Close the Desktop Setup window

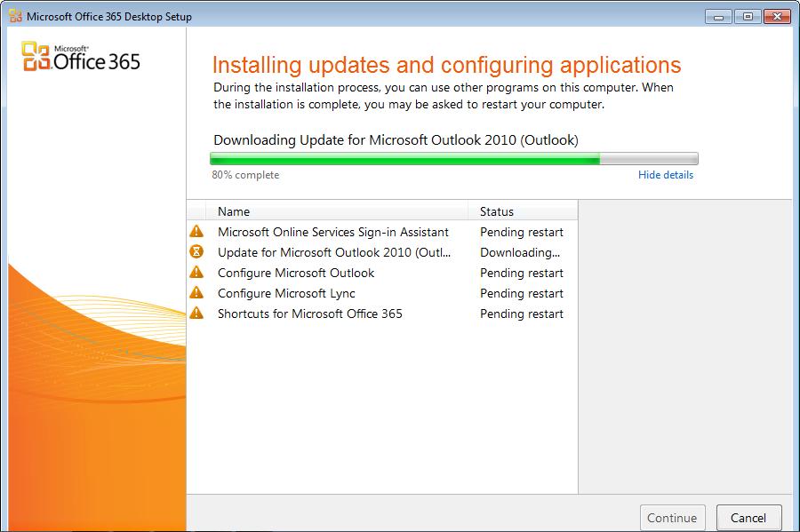777,17
